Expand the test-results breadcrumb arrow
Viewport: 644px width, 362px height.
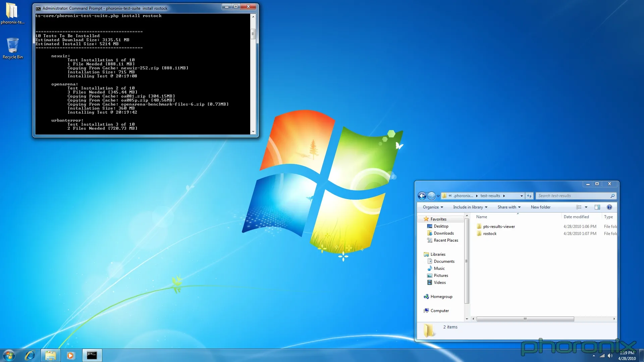point(504,196)
